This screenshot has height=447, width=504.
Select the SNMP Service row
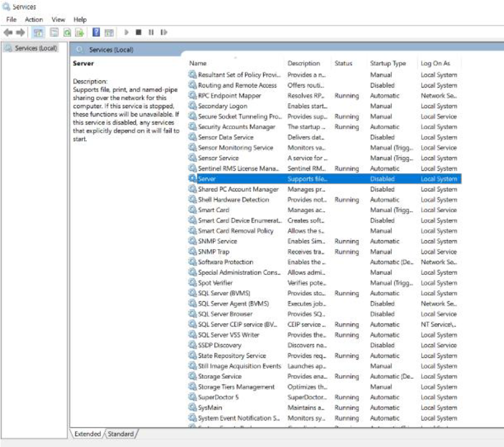pyautogui.click(x=217, y=241)
